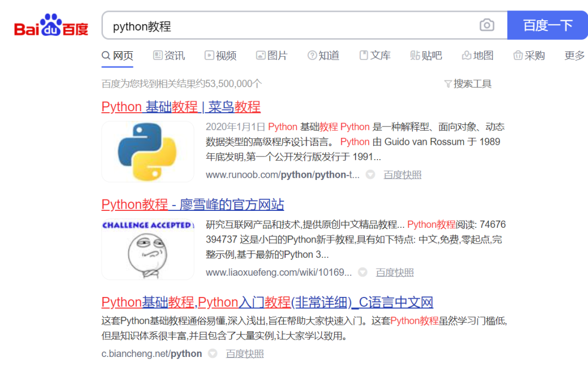588x370 pixels.
Task: Go to the 文库 tab
Action: pyautogui.click(x=375, y=56)
